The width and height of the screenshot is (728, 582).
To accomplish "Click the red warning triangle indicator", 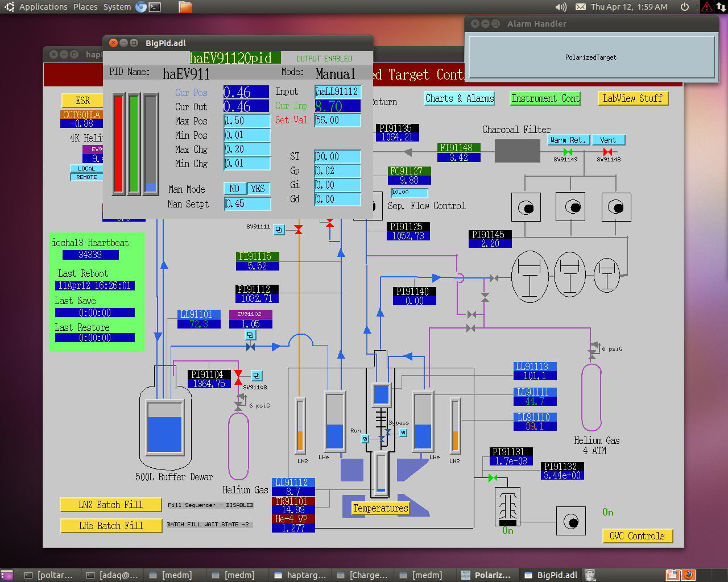I will (707, 7).
